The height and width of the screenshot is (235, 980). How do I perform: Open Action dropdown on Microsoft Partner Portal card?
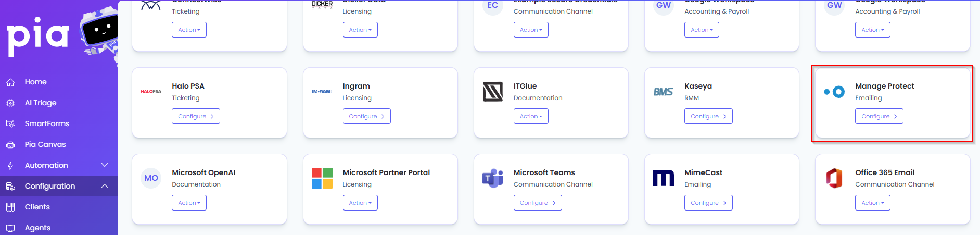(360, 203)
